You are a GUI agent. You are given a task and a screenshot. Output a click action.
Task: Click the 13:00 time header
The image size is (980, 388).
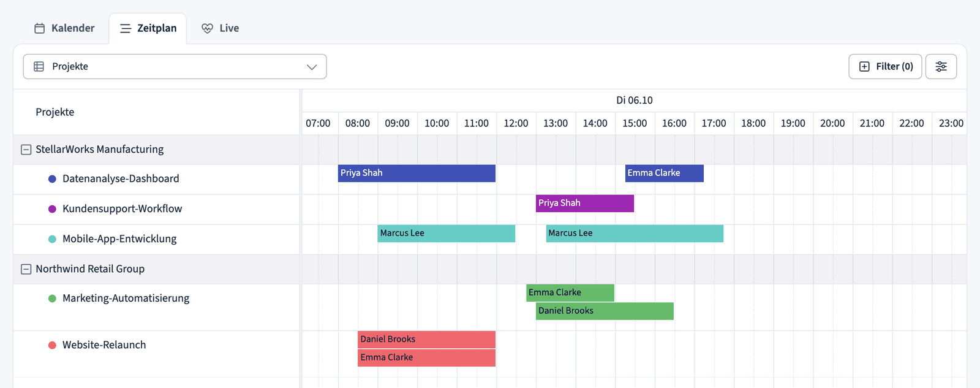coord(556,124)
